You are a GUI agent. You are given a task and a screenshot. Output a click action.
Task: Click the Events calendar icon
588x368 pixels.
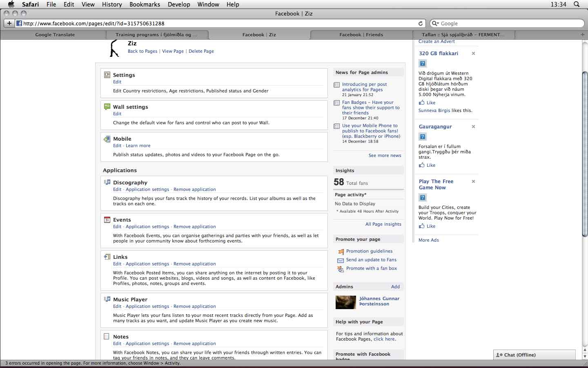coord(107,220)
